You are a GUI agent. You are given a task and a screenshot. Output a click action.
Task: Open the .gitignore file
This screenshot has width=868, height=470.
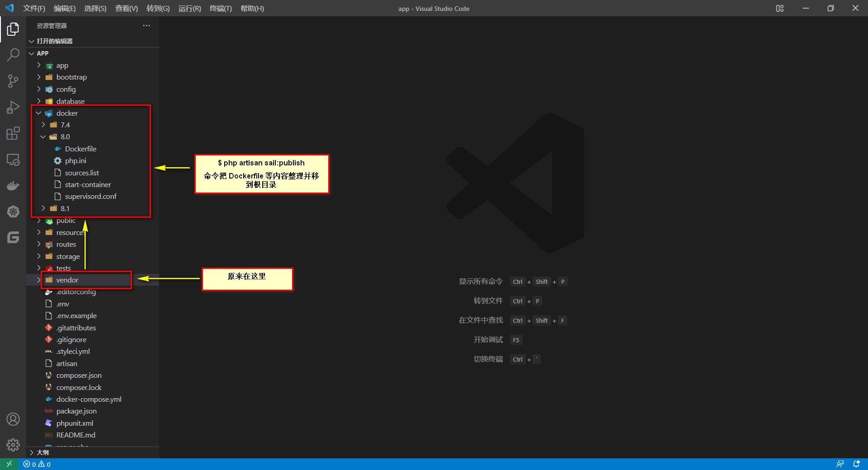tap(93, 339)
